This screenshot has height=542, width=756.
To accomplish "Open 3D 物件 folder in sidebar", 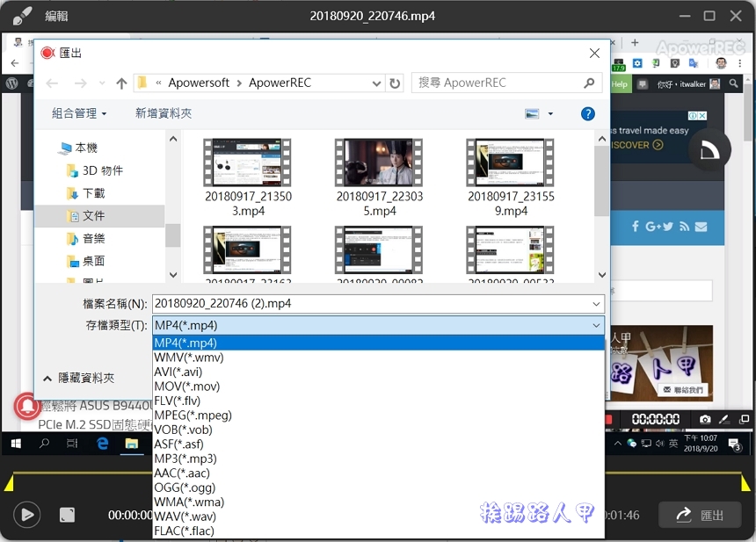I will 95,170.
